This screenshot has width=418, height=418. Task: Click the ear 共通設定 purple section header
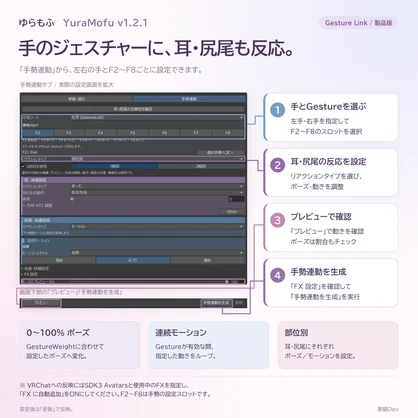[x=133, y=180]
